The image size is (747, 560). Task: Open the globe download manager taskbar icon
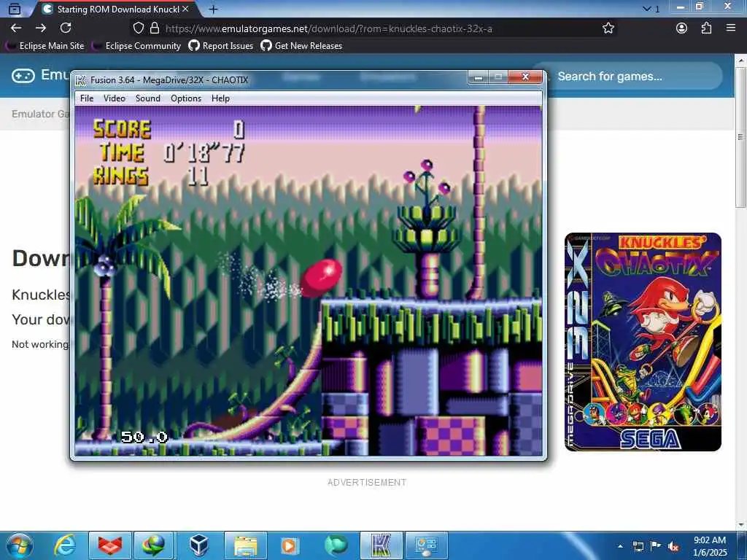153,545
